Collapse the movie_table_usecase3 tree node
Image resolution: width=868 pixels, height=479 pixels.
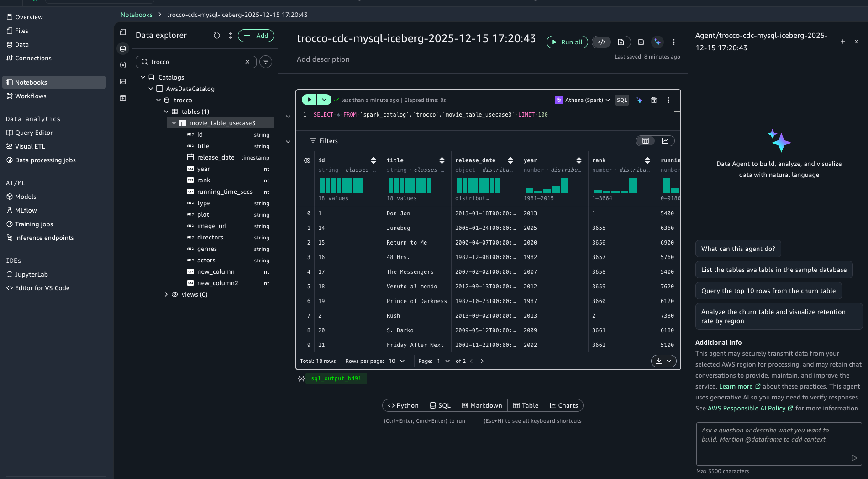pos(174,123)
